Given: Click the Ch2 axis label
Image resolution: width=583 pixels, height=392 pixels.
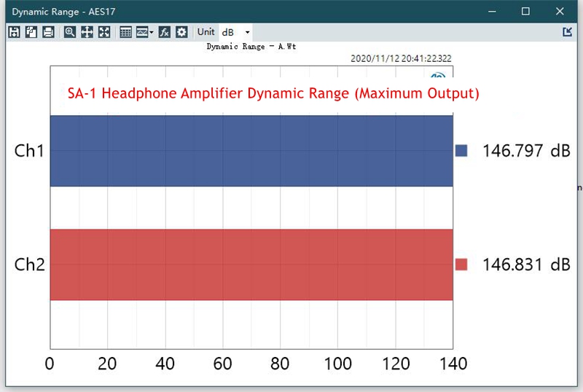Looking at the screenshot, I should (x=29, y=264).
